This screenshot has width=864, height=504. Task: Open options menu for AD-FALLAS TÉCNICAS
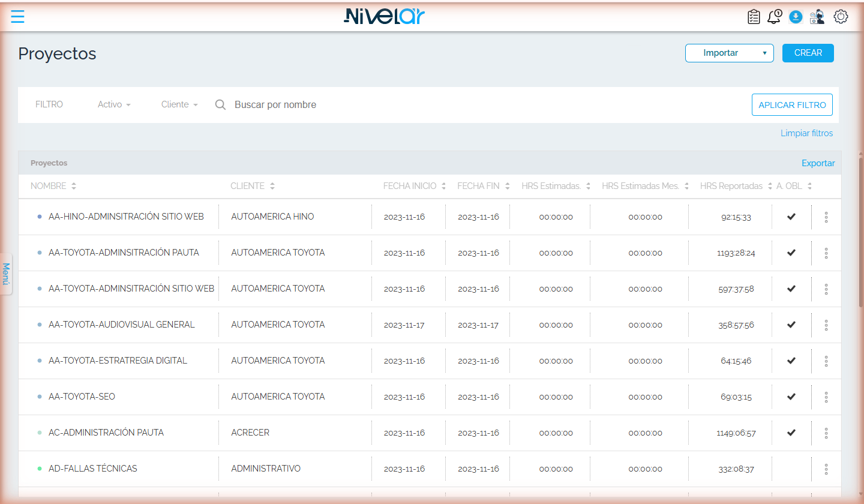(826, 469)
